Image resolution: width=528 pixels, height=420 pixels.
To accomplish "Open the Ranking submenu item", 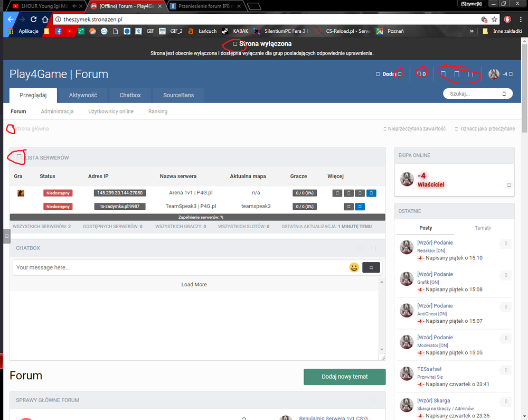I will click(x=158, y=111).
